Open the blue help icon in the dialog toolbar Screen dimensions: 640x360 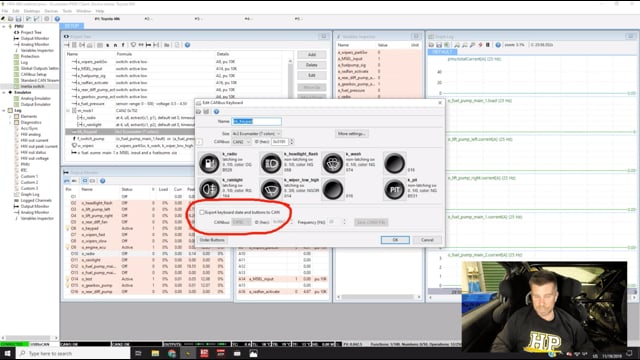tap(216, 111)
